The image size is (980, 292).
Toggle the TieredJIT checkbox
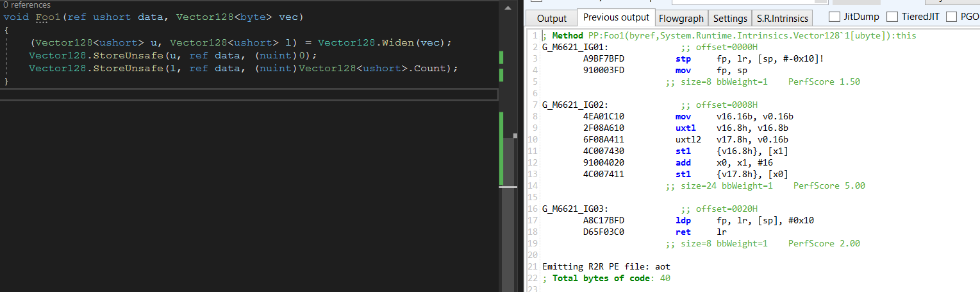click(x=892, y=17)
